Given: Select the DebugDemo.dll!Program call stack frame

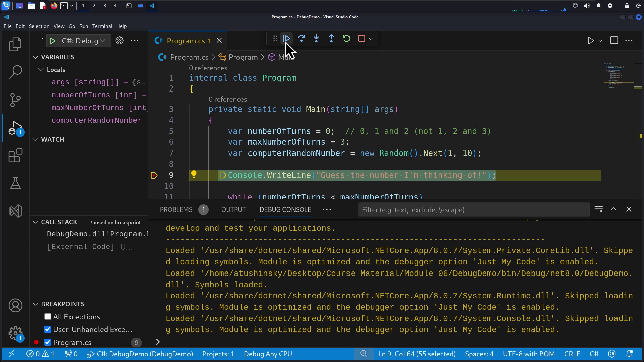Looking at the screenshot, I should point(97,234).
